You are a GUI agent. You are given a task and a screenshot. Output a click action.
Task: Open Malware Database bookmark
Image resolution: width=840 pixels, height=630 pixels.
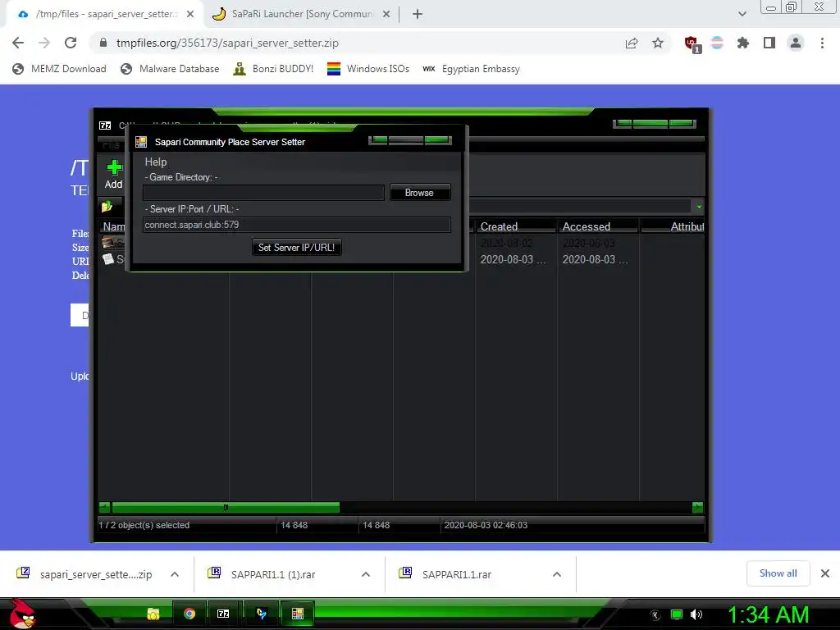[171, 69]
